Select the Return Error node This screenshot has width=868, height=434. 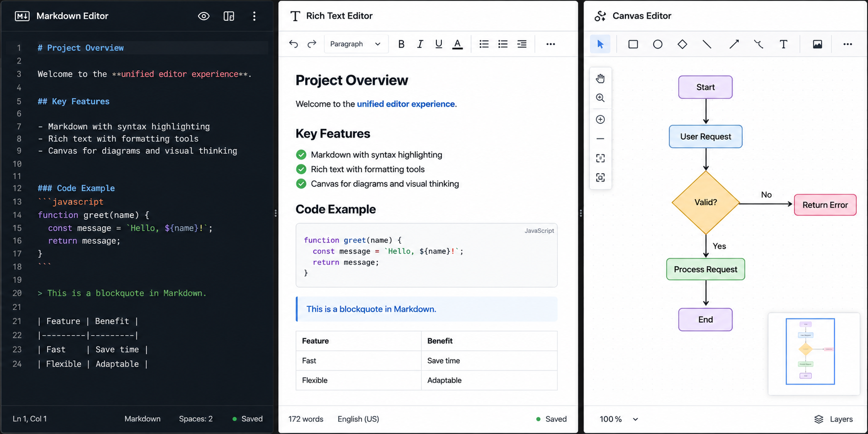click(825, 205)
